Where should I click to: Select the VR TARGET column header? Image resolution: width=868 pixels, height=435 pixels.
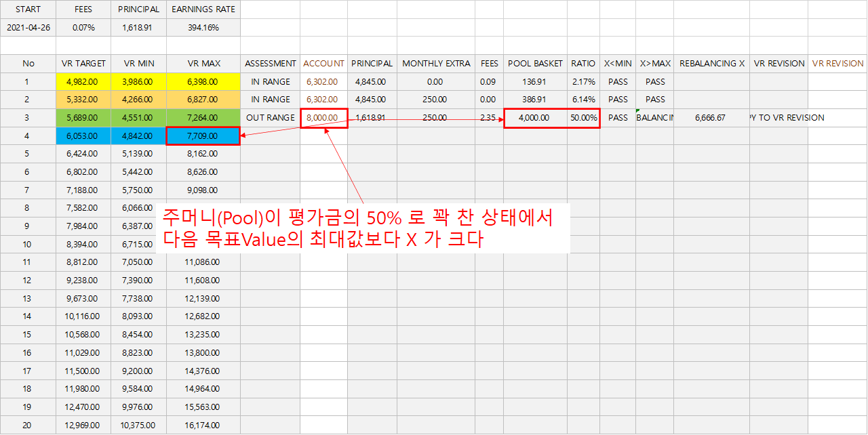83,64
